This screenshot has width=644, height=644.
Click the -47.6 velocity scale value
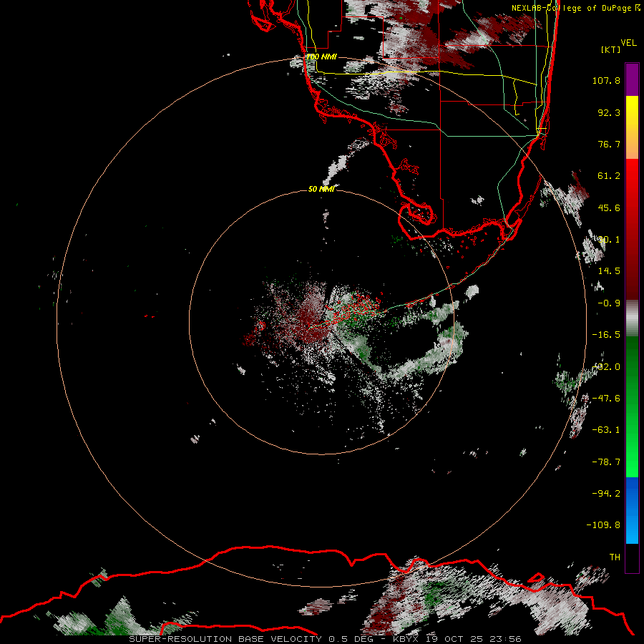coord(606,399)
